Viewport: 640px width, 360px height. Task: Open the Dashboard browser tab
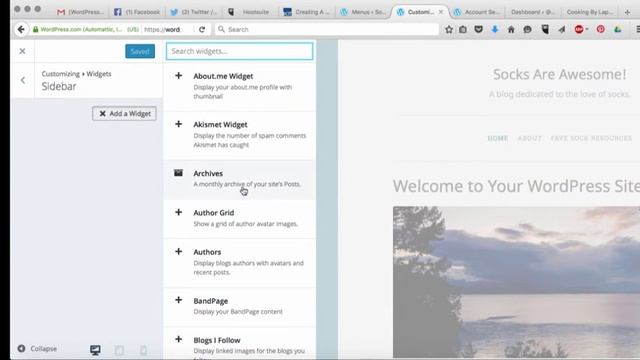coord(532,12)
